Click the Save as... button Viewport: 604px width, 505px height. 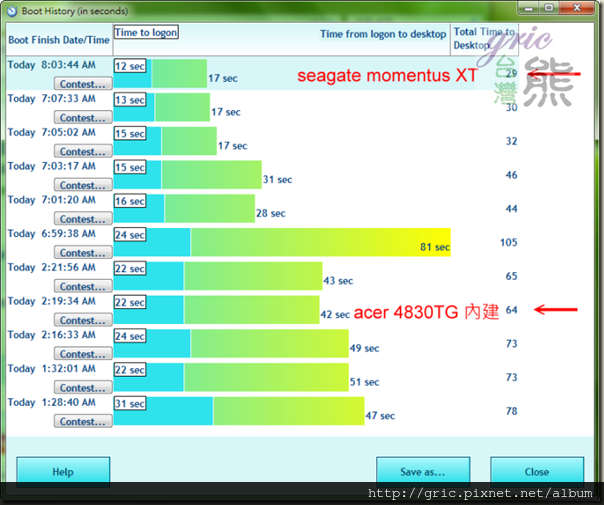pyautogui.click(x=423, y=470)
